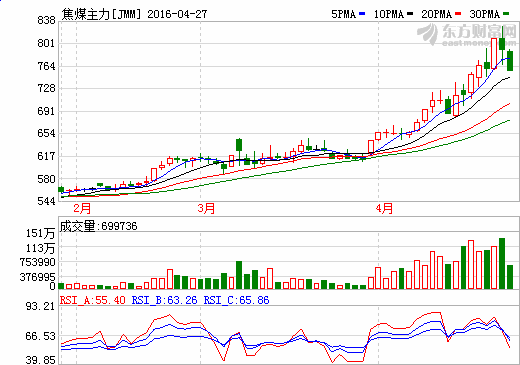Click the 838 price axis label
The height and width of the screenshot is (365, 520).
(x=46, y=20)
